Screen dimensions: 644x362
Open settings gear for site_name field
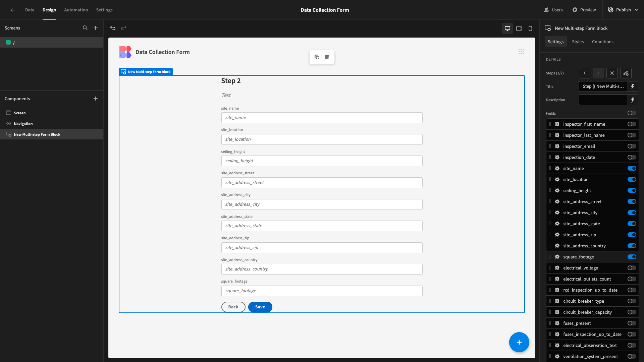coord(557,169)
